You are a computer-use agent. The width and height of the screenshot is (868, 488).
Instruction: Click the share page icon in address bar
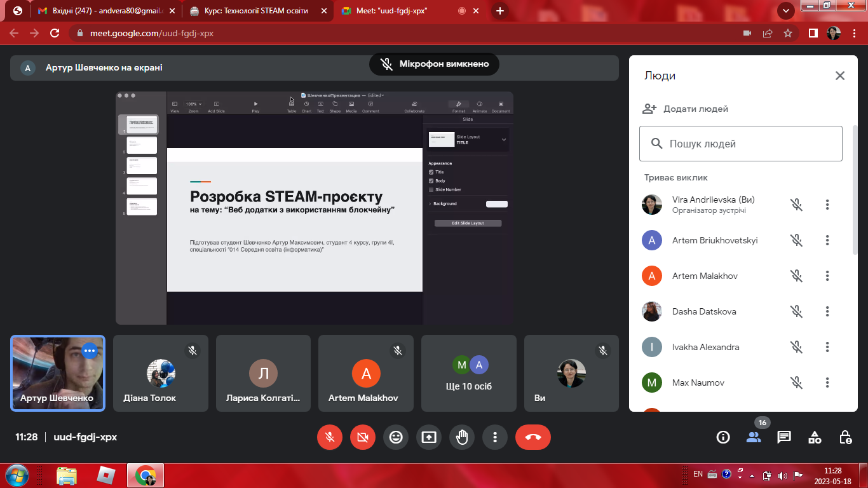(x=768, y=33)
